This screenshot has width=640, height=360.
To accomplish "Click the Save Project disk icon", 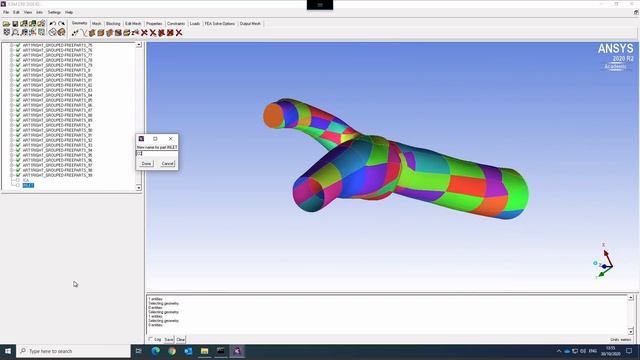I will click(15, 24).
